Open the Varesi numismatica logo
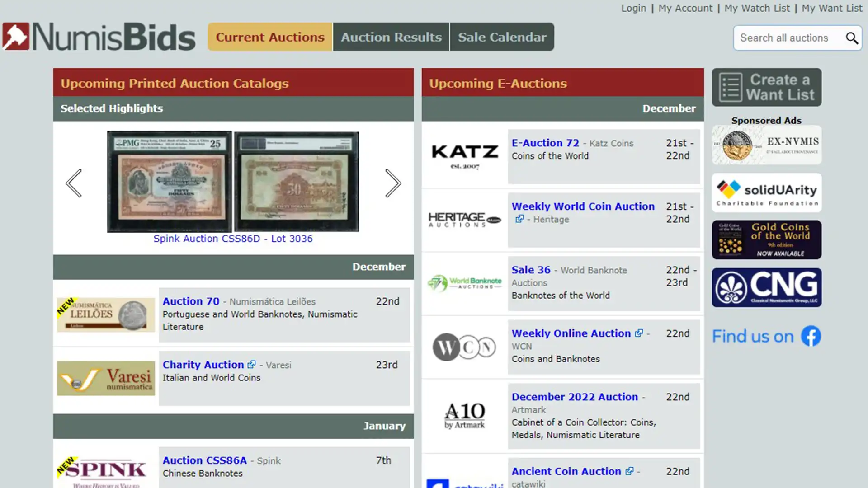868x488 pixels. click(106, 379)
